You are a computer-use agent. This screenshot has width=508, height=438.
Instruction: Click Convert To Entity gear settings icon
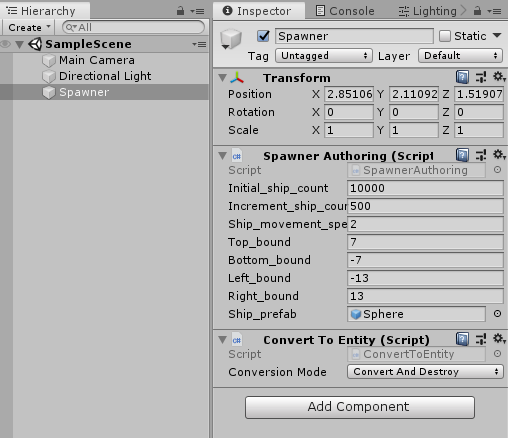click(x=499, y=339)
